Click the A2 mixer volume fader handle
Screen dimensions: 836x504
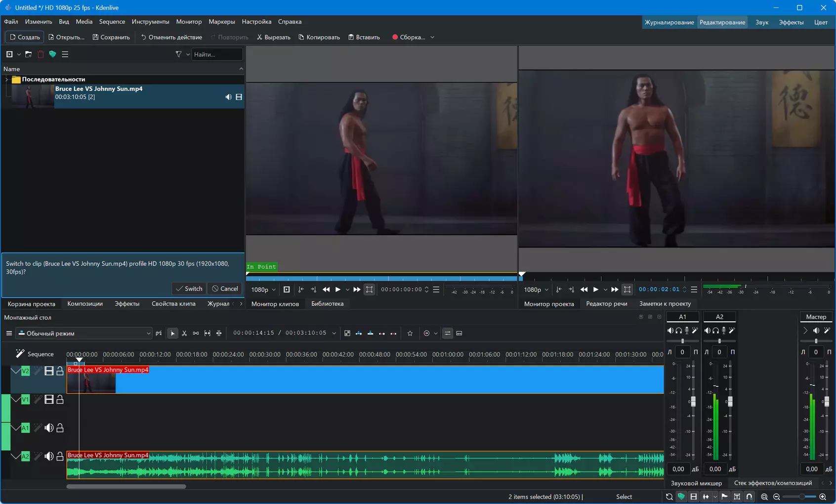(x=730, y=402)
